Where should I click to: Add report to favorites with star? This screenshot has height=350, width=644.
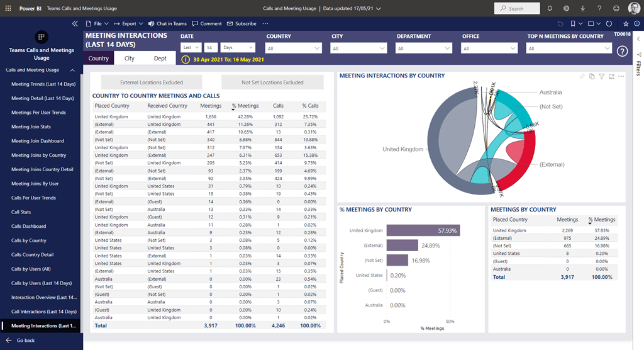pos(626,23)
